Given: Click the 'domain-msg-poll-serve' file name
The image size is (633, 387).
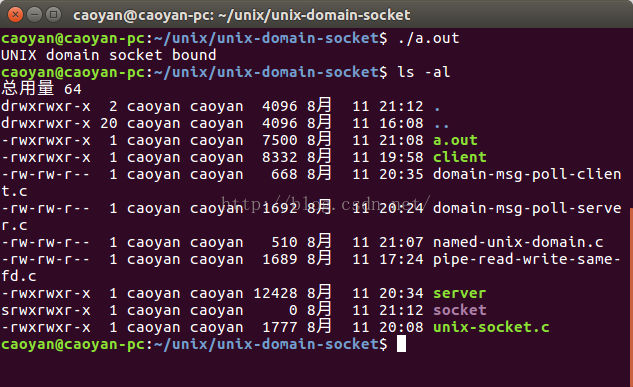Looking at the screenshot, I should pos(527,208).
